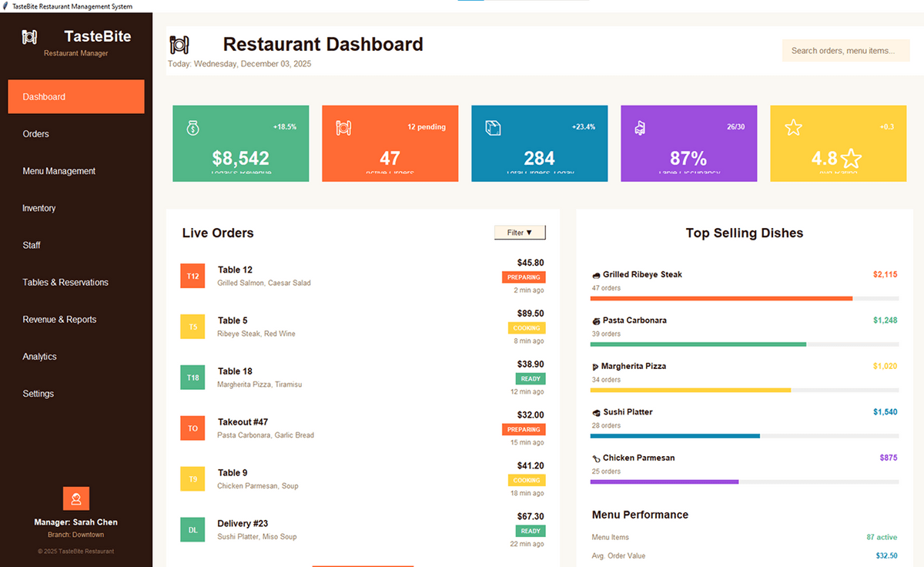
Task: Click the money bag icon on revenue card
Action: (x=193, y=128)
